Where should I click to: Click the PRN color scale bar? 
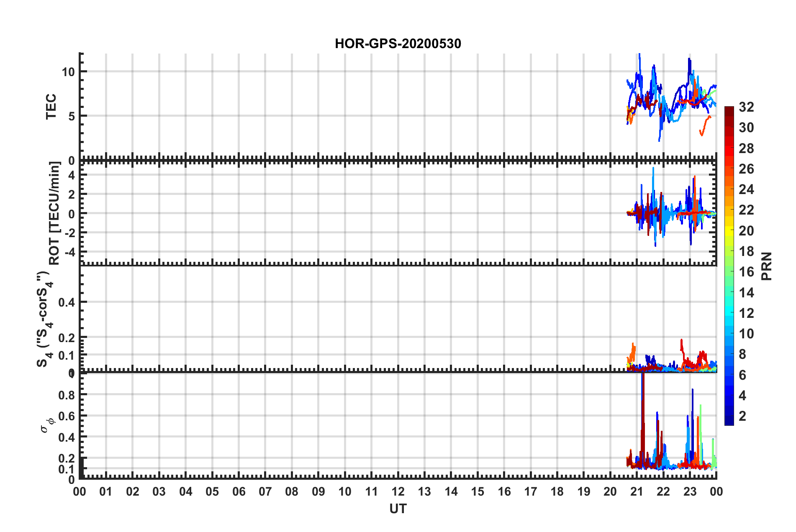pyautogui.click(x=729, y=266)
